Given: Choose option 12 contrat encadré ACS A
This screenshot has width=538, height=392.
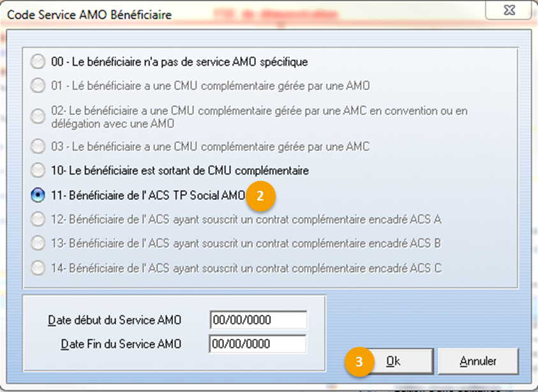Looking at the screenshot, I should point(38,219).
